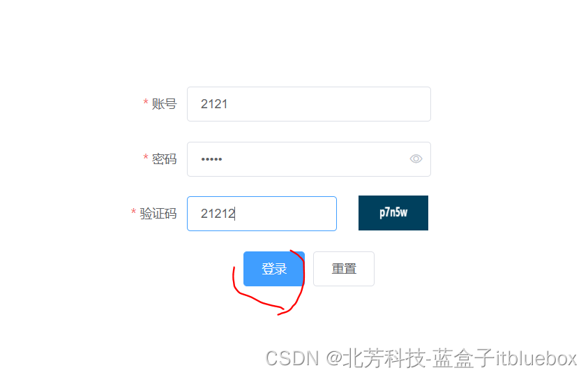Viewport: 588px width, 375px height.
Task: Submit the form with the 登录 button
Action: [273, 269]
